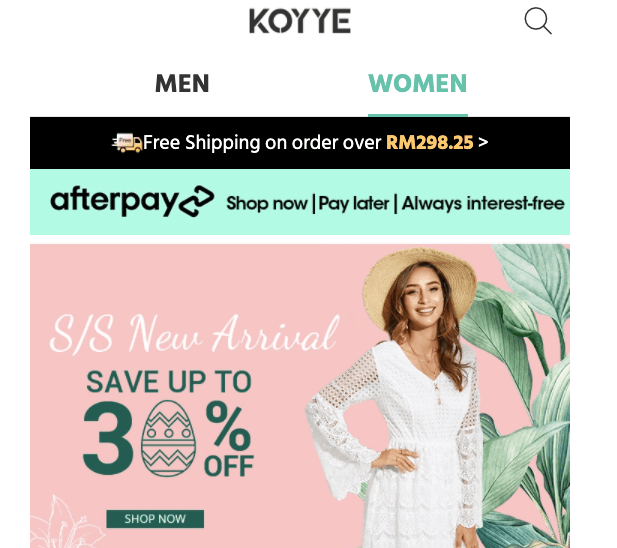
Task: Click 'Pay later' on afterpay banner
Action: coord(354,204)
